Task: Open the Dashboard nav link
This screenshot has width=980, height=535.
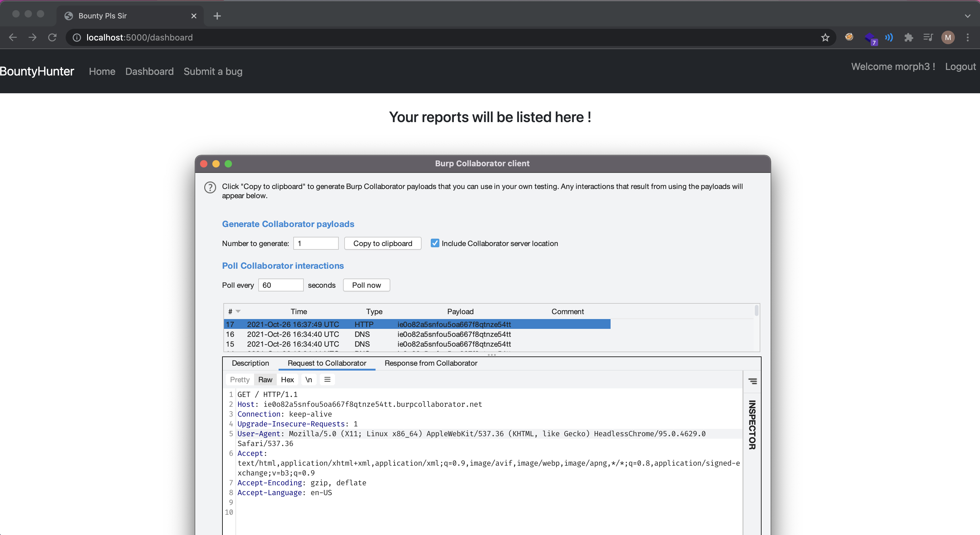Action: click(149, 71)
